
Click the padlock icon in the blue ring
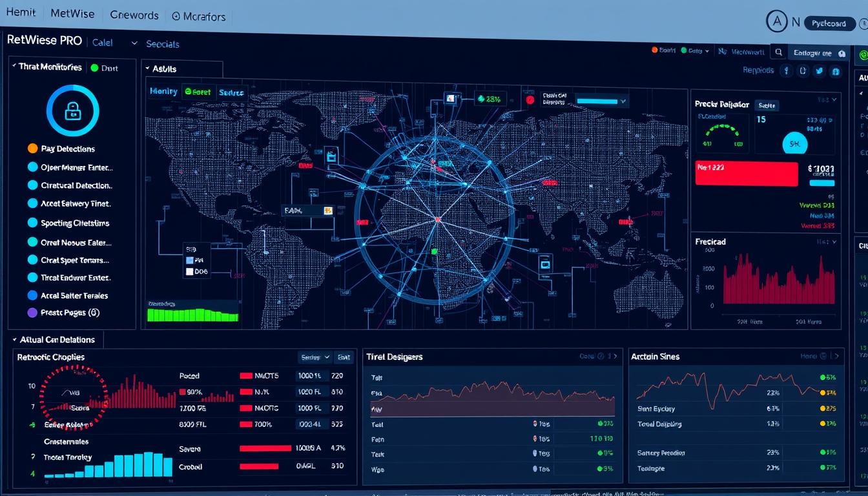[x=72, y=111]
